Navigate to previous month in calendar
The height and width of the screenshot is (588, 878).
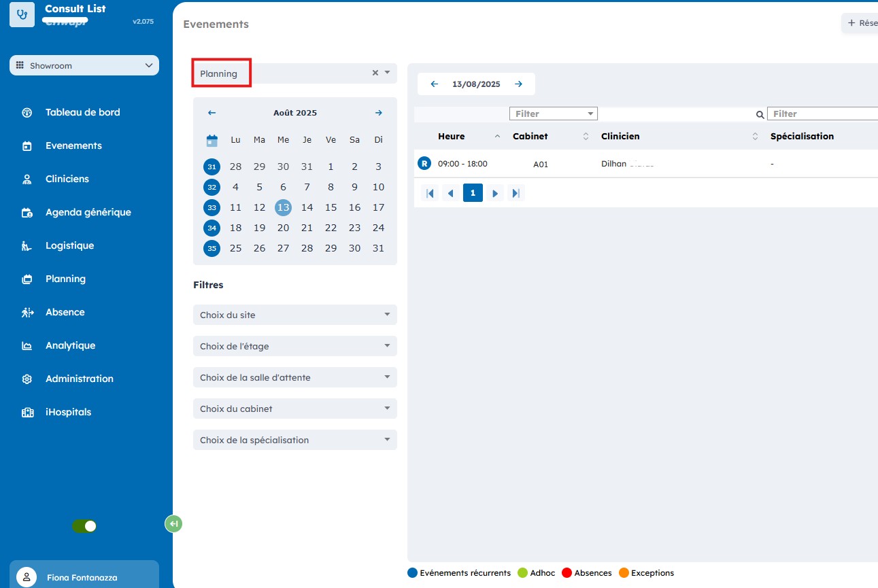point(212,113)
